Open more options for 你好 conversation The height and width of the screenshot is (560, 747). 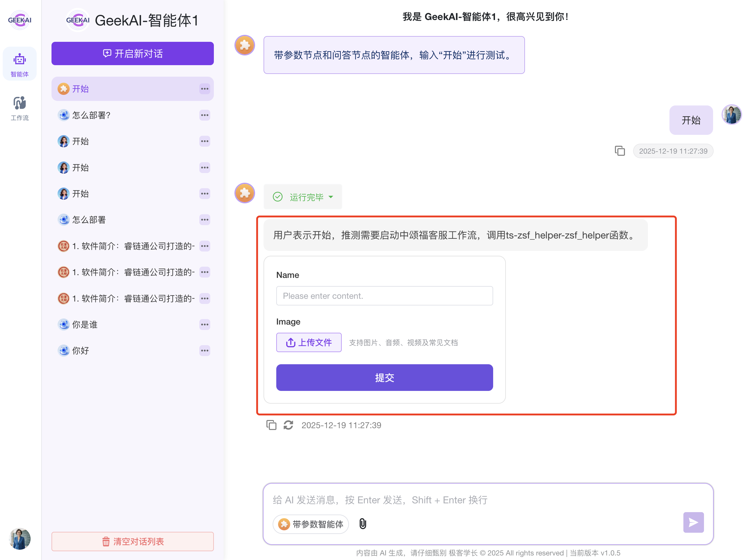(x=204, y=351)
